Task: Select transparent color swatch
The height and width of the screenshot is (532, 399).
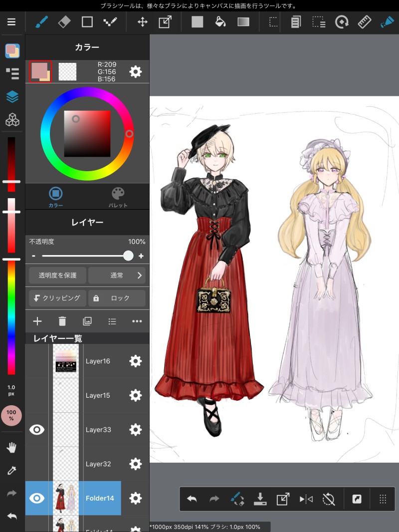Action: pos(67,71)
